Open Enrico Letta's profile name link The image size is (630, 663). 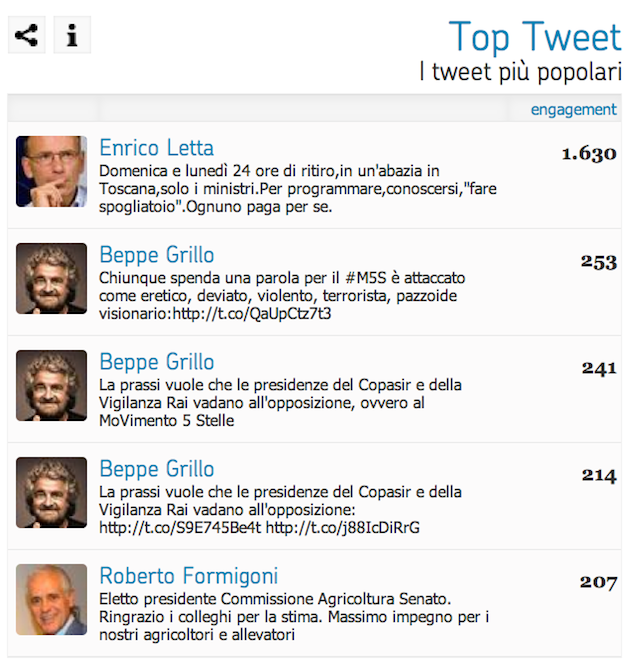point(156,148)
